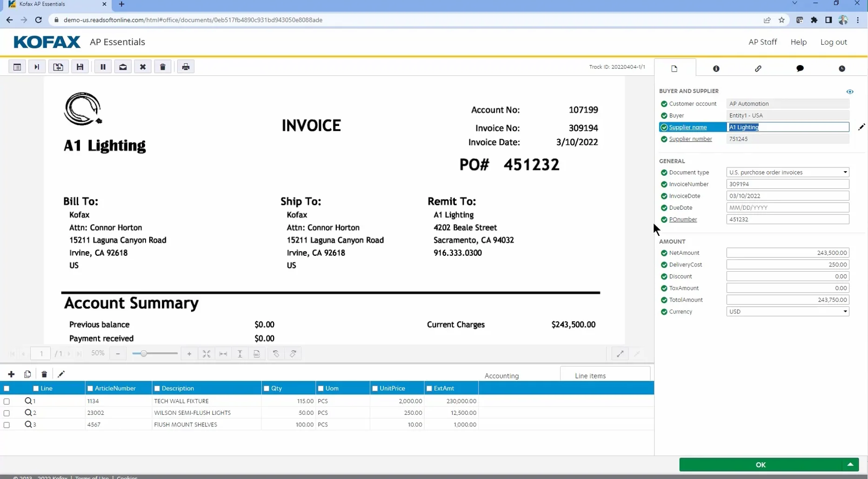Image resolution: width=868 pixels, height=479 pixels.
Task: Switch to the Accounting tab
Action: (x=501, y=376)
